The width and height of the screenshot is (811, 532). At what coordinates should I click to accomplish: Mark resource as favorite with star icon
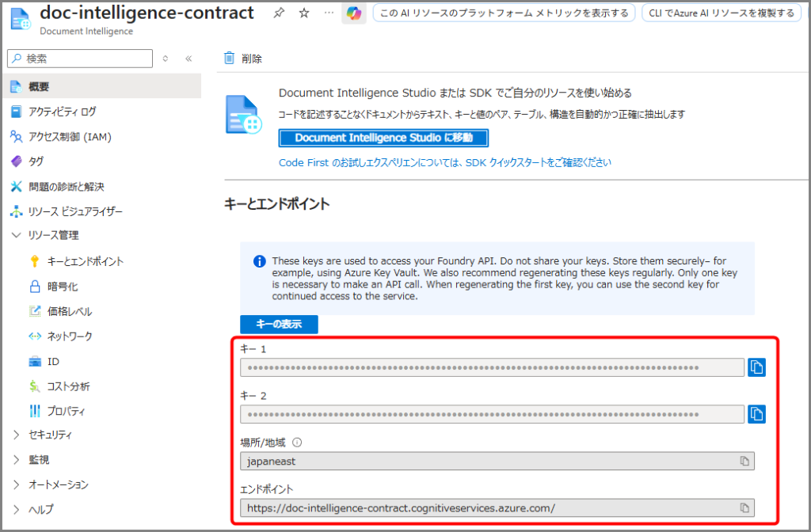tap(304, 13)
